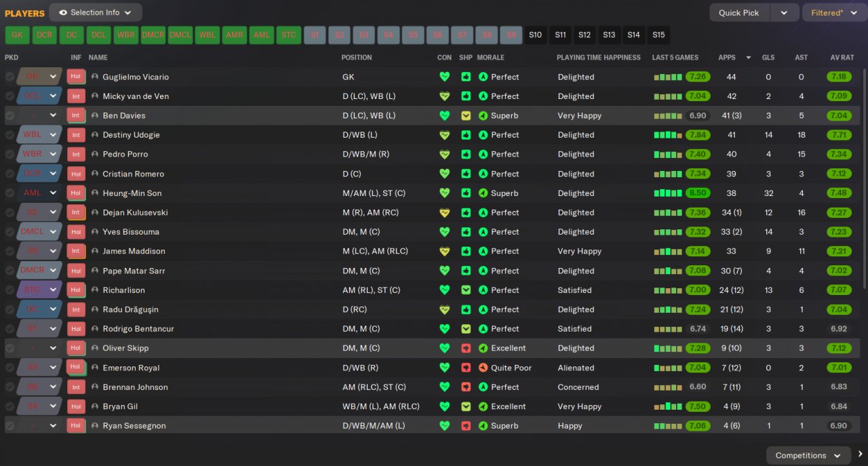Click the person icon next to Destiny Udogie
This screenshot has width=868, height=466.
pyautogui.click(x=95, y=135)
